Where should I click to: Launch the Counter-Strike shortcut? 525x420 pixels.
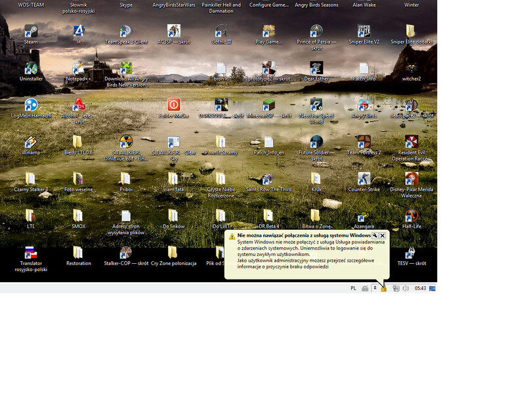(364, 178)
